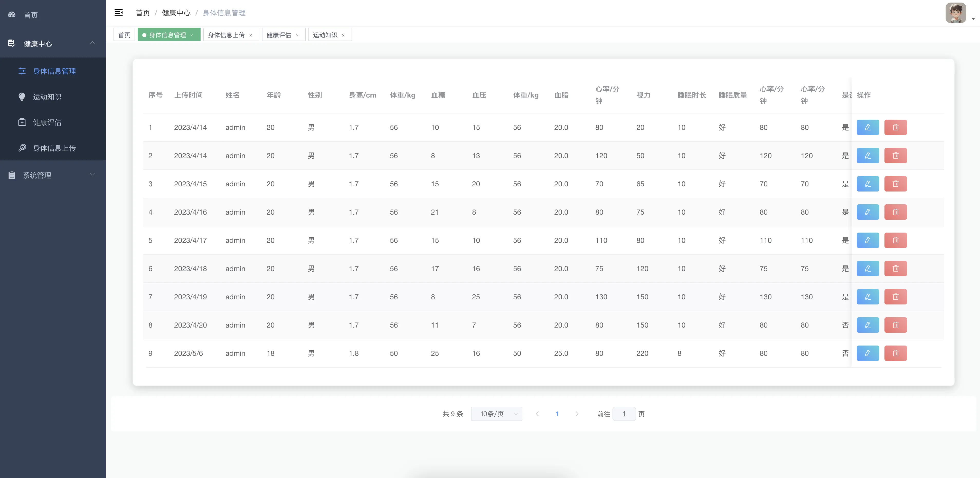
Task: Click the edit button for row 1
Action: [868, 127]
